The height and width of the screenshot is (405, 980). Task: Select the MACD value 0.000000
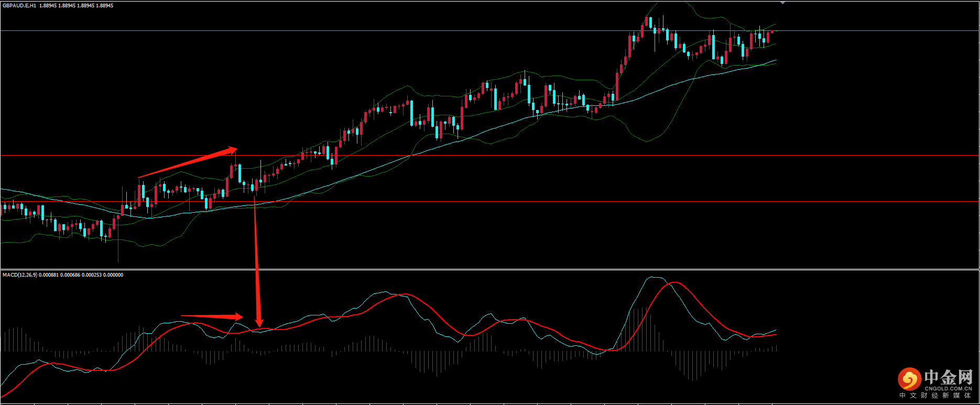(x=113, y=275)
